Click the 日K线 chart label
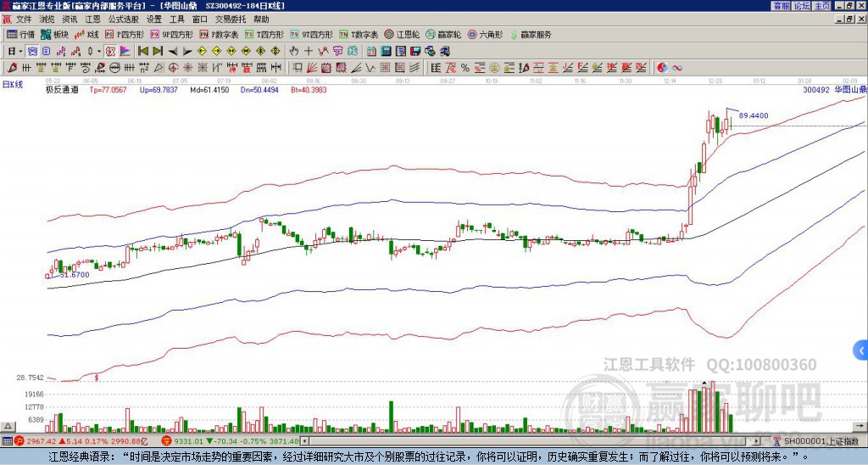The width and height of the screenshot is (868, 465). click(x=13, y=85)
